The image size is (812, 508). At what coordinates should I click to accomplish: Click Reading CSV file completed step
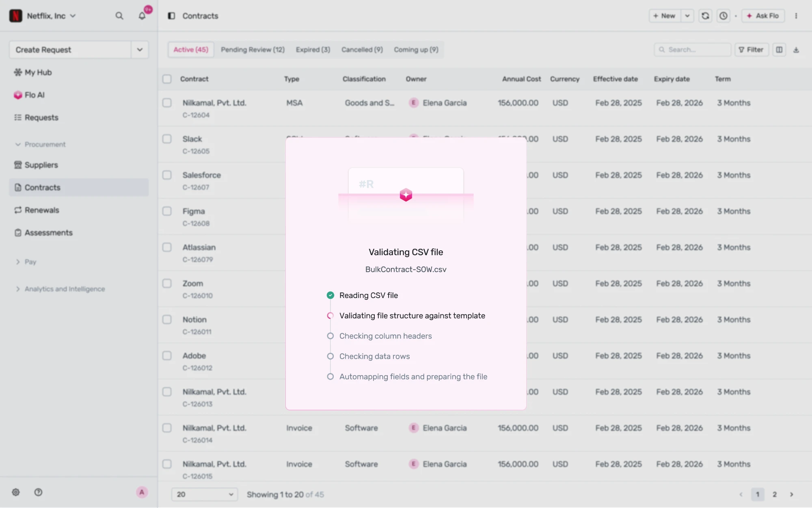point(362,295)
